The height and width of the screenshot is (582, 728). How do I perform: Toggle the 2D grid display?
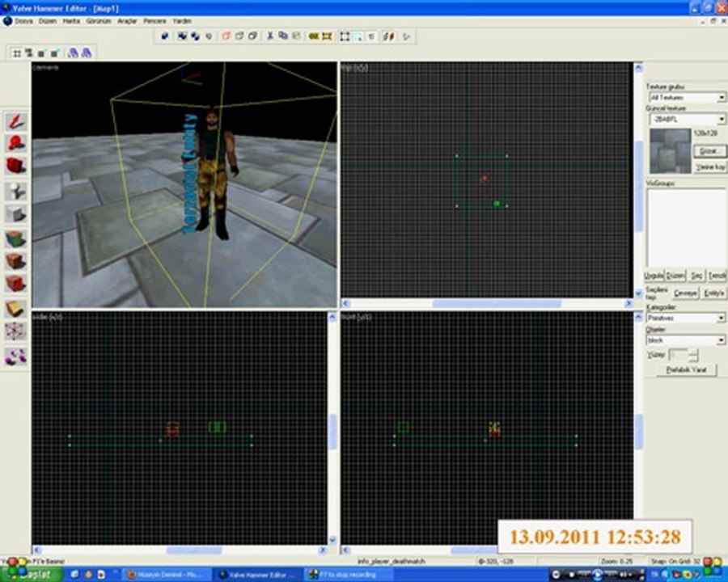click(x=17, y=53)
